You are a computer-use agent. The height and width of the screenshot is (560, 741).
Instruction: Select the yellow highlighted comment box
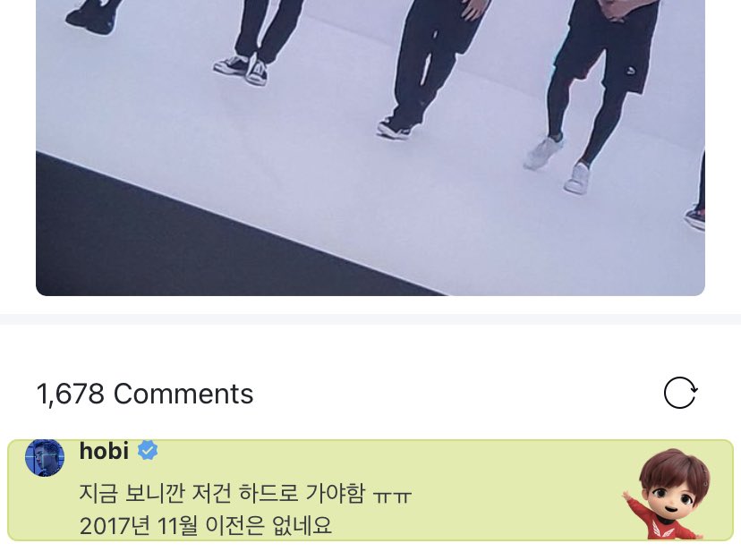tap(370, 490)
